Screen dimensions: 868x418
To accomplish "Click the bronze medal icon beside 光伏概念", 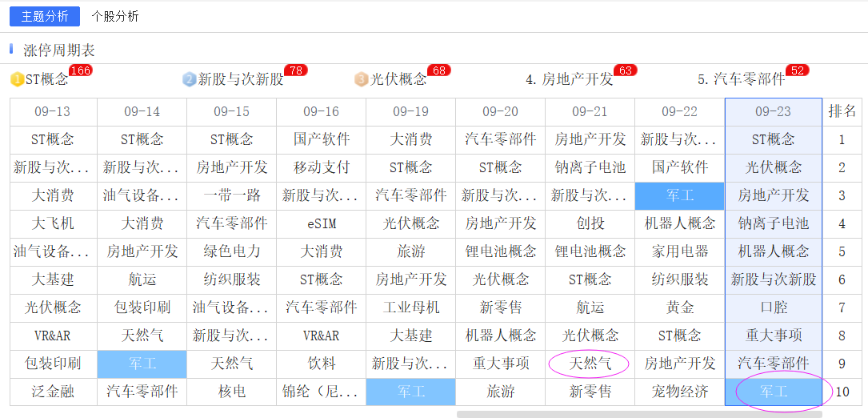I will pyautogui.click(x=362, y=80).
